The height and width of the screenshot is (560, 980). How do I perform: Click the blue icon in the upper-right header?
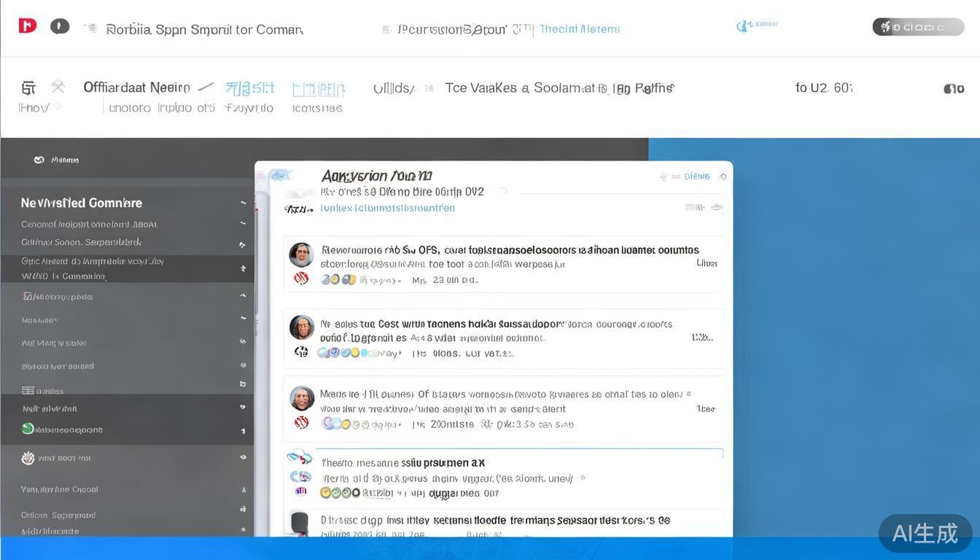pyautogui.click(x=743, y=26)
